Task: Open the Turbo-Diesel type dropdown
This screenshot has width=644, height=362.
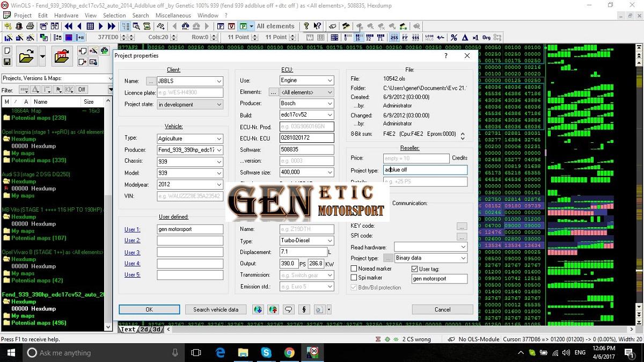Action: 330,241
